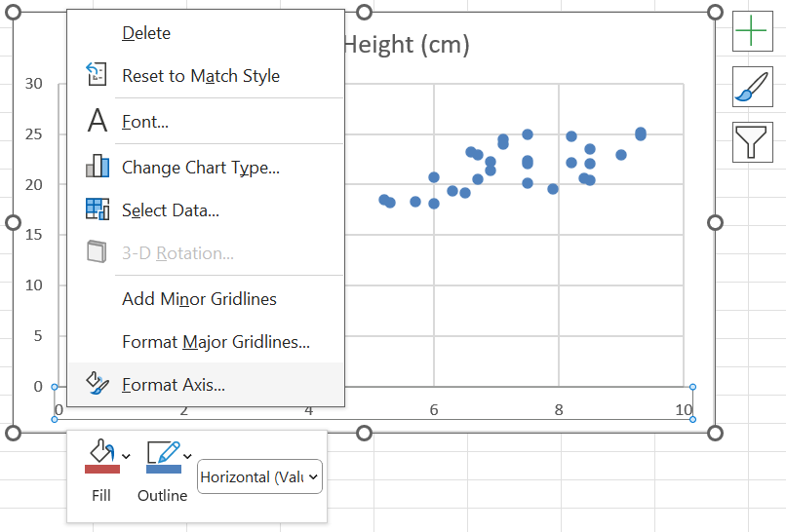Click the Change Chart Type icon
Viewport: 786px width, 532px height.
[x=98, y=167]
